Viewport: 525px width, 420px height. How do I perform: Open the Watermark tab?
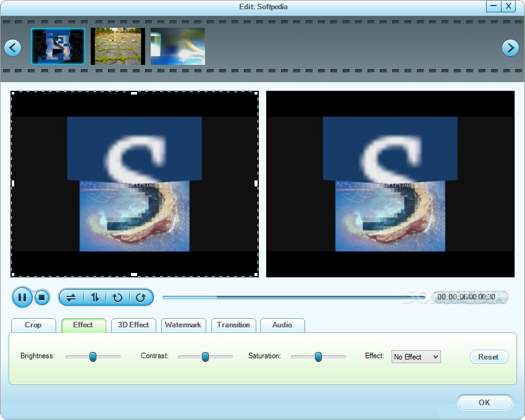183,325
